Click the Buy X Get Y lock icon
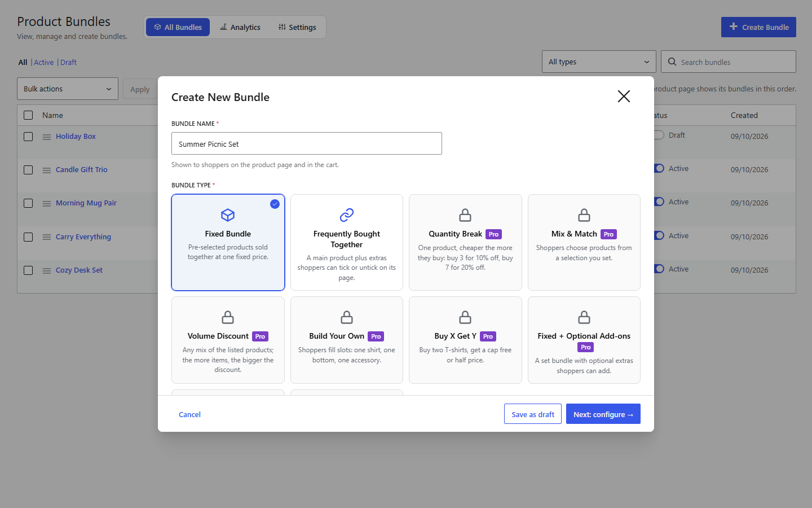The width and height of the screenshot is (812, 508). pyautogui.click(x=465, y=317)
